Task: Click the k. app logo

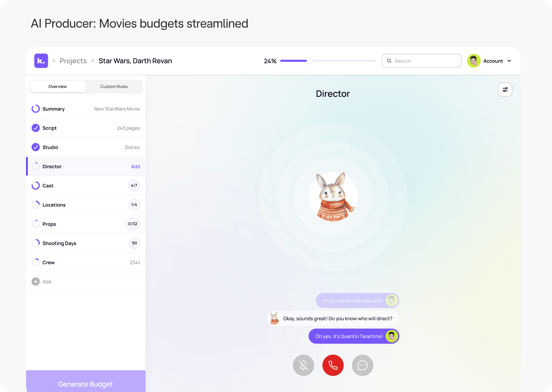Action: (x=41, y=61)
